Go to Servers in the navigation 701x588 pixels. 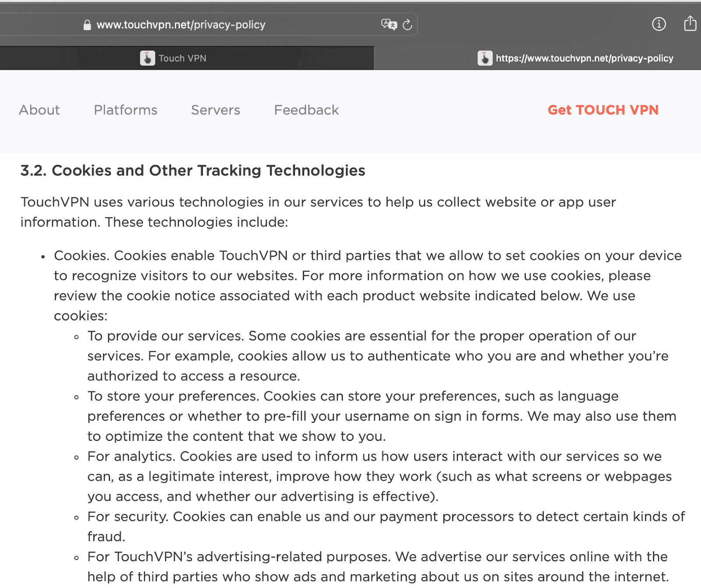pos(216,110)
